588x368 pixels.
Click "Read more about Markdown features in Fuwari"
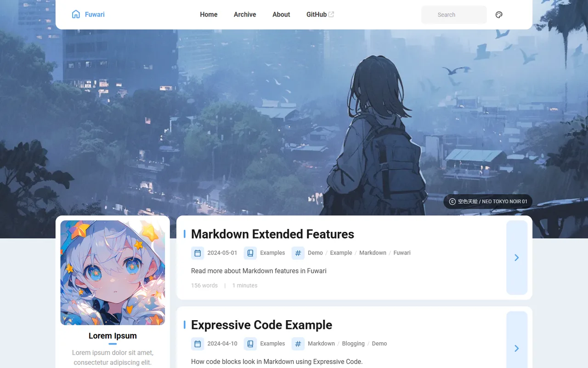pyautogui.click(x=259, y=271)
